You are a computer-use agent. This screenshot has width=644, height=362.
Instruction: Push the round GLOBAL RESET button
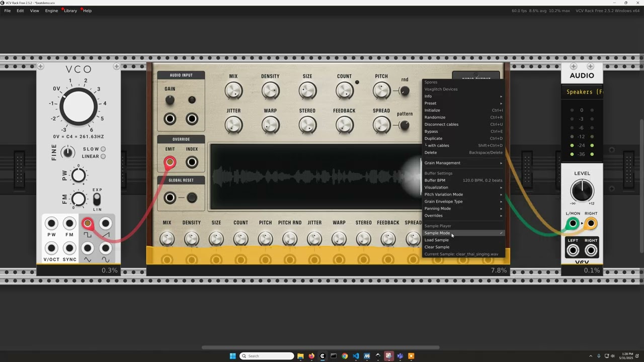192,198
